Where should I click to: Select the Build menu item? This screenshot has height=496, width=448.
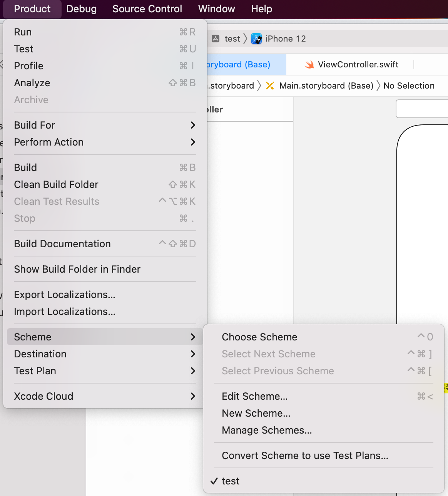[x=105, y=168]
